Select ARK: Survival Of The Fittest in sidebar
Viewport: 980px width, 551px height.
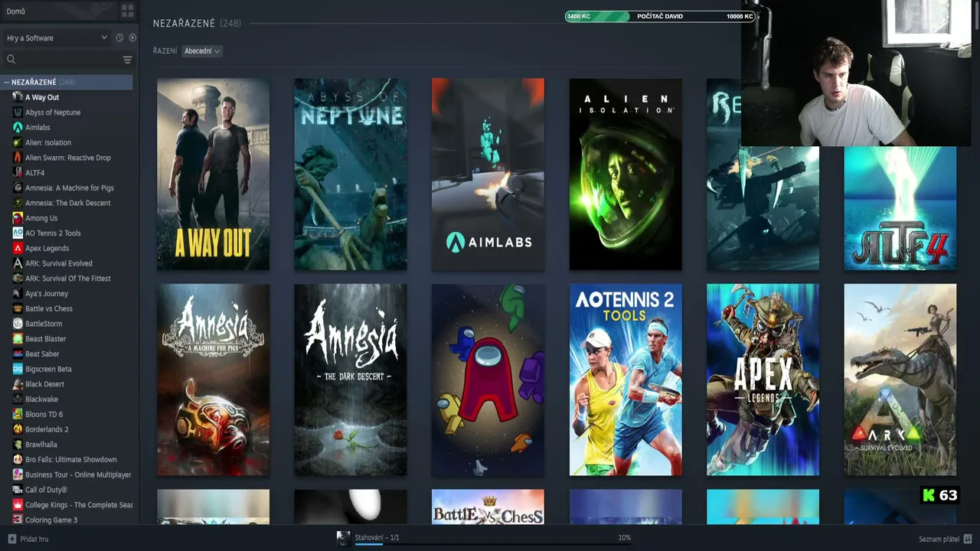point(67,279)
